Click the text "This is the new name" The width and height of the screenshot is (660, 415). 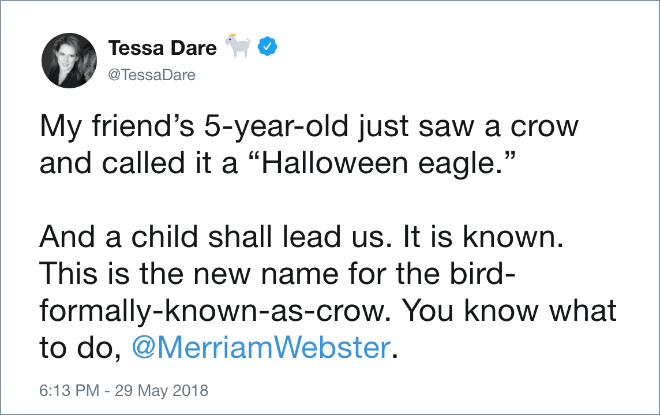pos(189,274)
